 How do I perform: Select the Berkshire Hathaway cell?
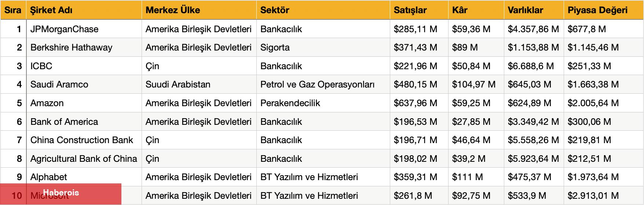point(72,47)
